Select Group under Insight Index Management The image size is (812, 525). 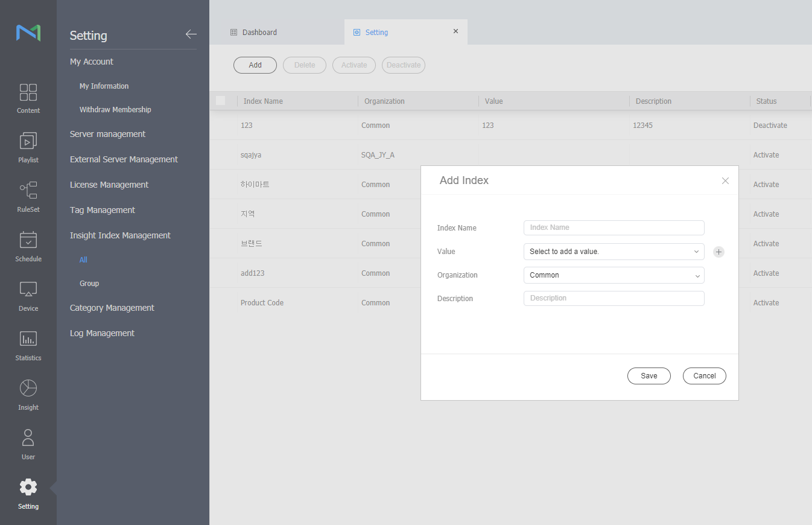89,284
